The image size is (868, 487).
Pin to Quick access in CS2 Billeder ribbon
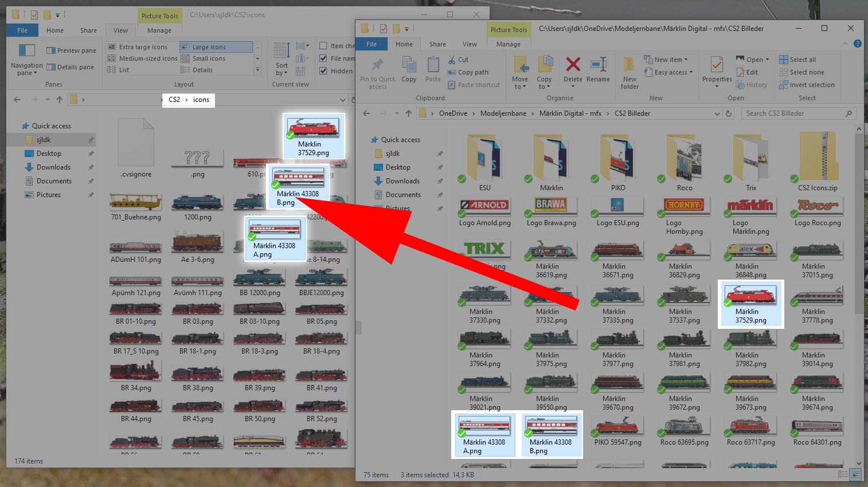(378, 73)
